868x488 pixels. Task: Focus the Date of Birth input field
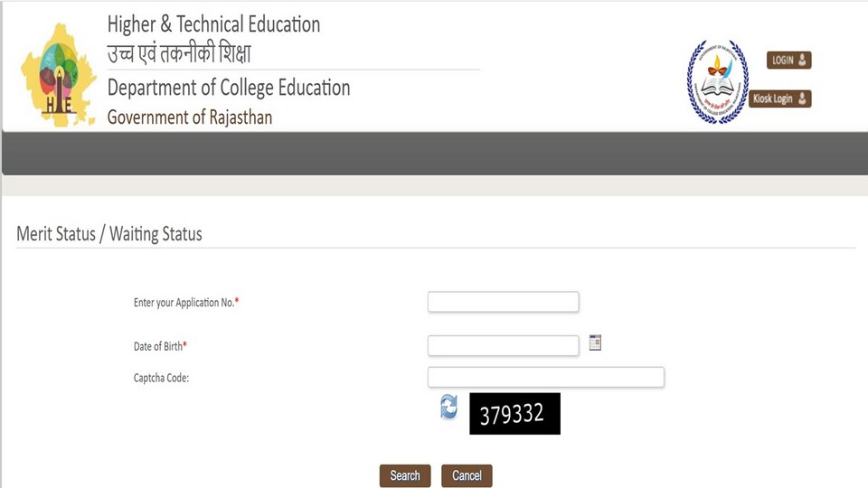pos(504,346)
